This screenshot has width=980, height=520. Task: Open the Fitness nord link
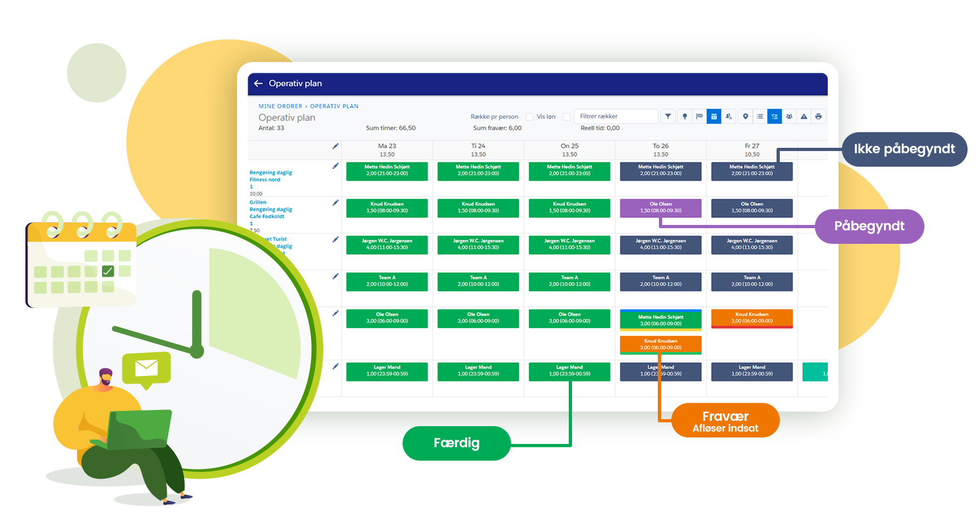tap(264, 180)
